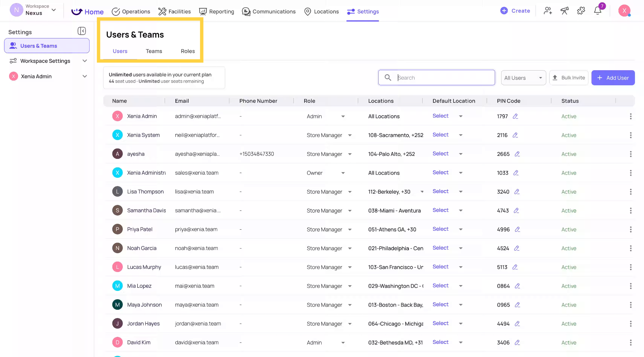The image size is (644, 357).
Task: Select Users & Teams in sidebar
Action: tap(47, 46)
